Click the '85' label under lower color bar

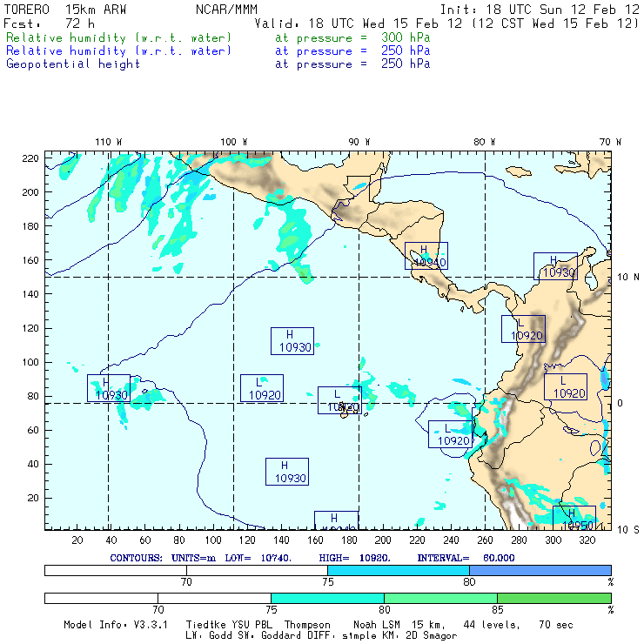498,609
